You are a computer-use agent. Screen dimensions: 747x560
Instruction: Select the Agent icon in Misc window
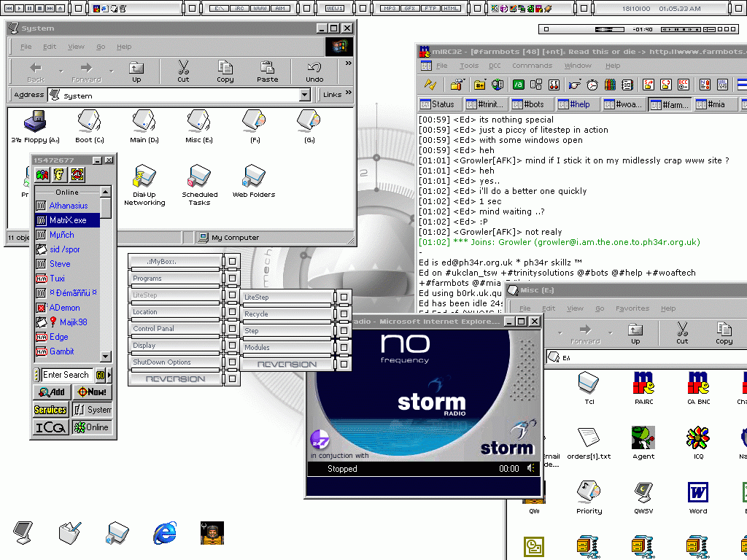click(x=643, y=443)
